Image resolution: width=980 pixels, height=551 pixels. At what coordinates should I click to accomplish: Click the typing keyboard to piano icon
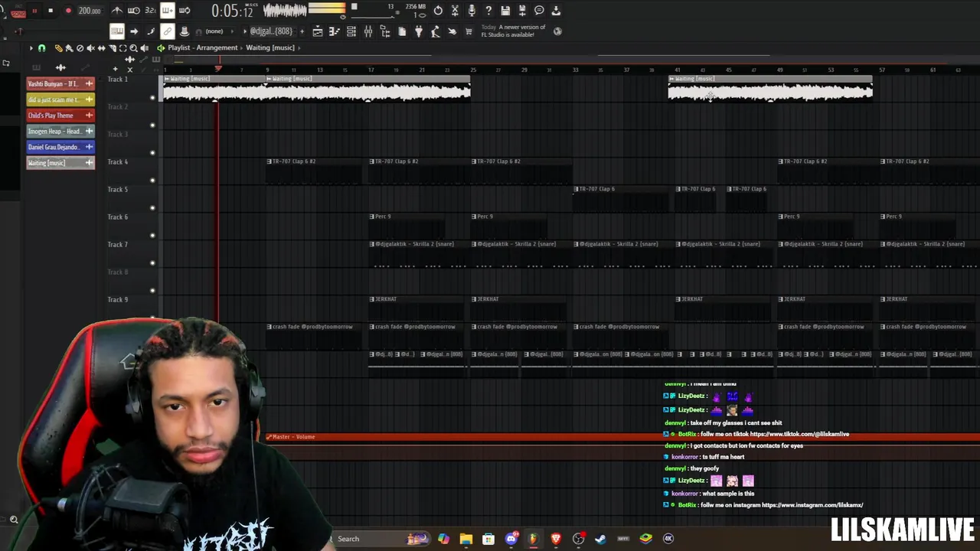pyautogui.click(x=117, y=31)
